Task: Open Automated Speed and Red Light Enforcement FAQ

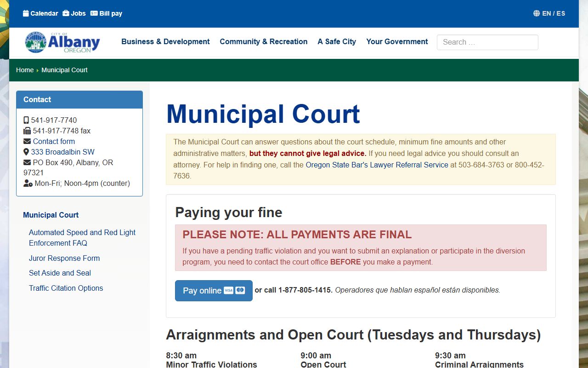Action: click(82, 238)
